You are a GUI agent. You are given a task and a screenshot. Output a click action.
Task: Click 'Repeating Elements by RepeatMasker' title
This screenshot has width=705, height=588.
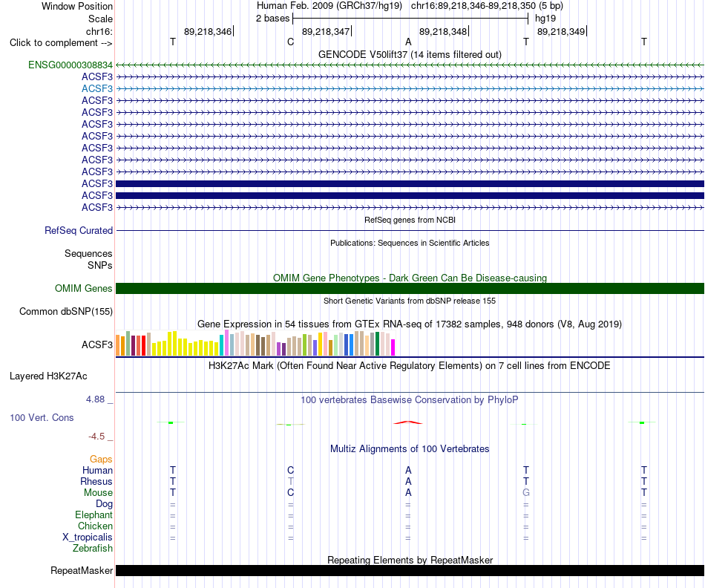410,560
